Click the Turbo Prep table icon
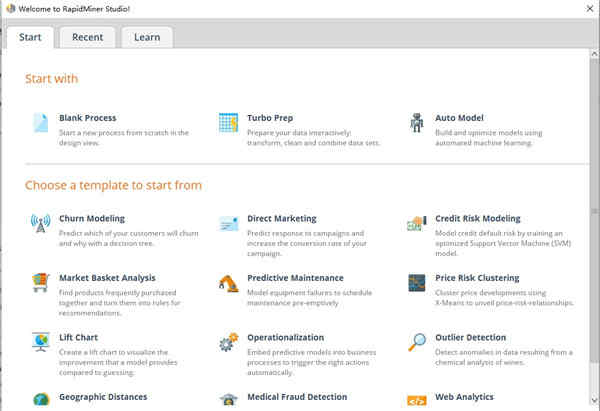Viewport: 600px width, 411px height. pos(228,123)
